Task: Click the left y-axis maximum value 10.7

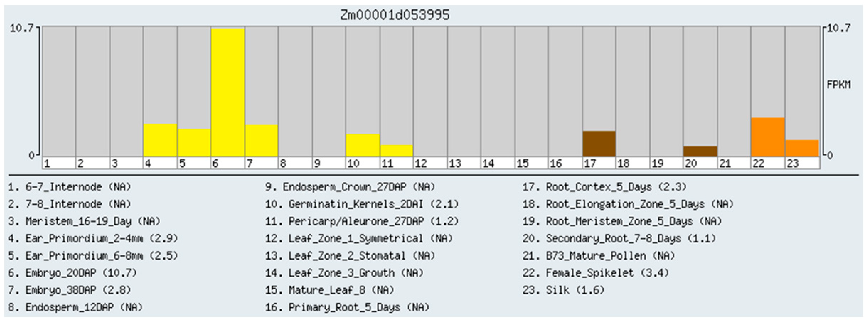Action: point(22,28)
